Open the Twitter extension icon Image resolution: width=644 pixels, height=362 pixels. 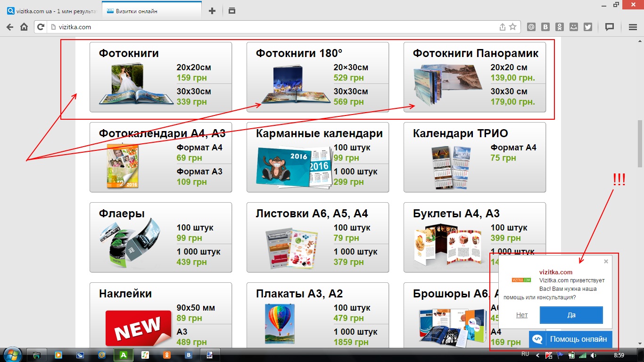(587, 27)
